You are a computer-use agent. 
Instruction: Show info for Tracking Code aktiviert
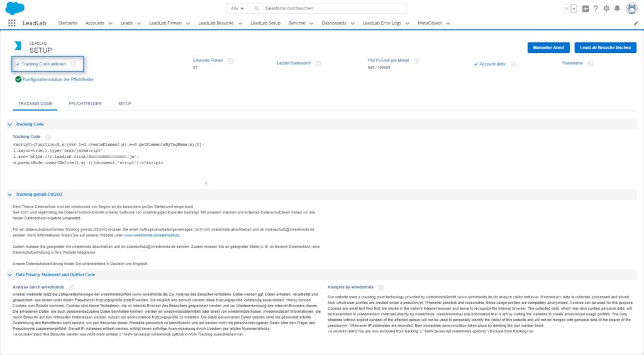74,64
